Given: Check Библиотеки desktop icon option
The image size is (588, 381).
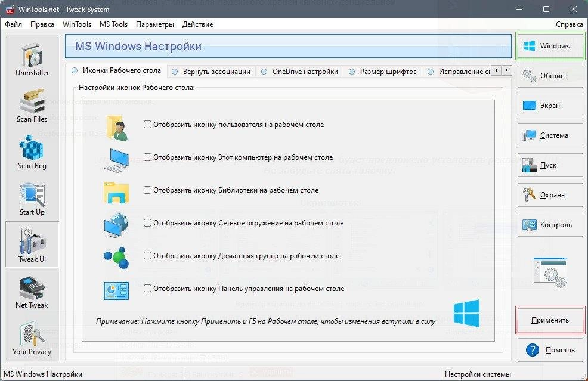Looking at the screenshot, I should 147,190.
